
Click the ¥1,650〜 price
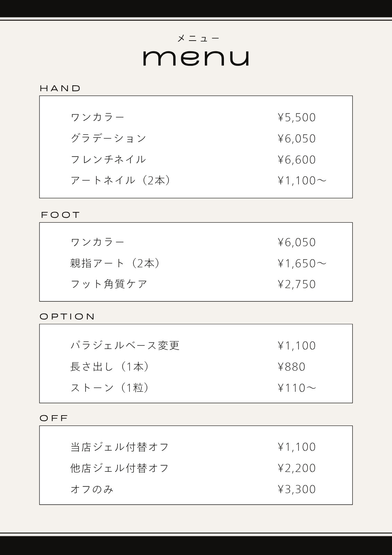(302, 264)
